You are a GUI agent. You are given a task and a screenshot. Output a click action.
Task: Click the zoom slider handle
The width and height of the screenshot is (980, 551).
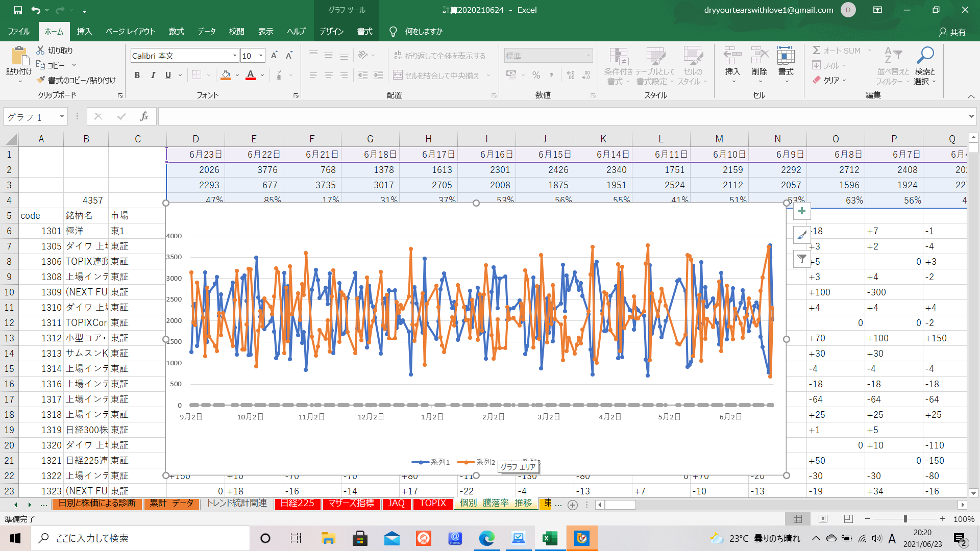905,519
